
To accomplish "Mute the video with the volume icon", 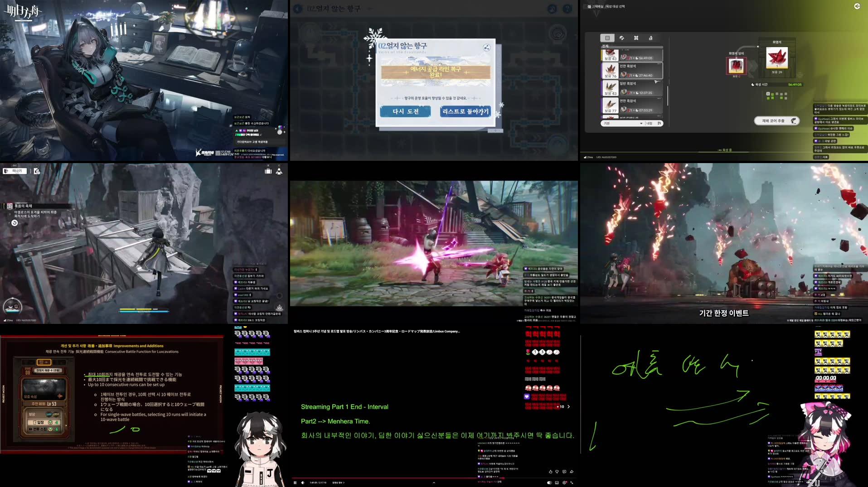I will (x=302, y=482).
